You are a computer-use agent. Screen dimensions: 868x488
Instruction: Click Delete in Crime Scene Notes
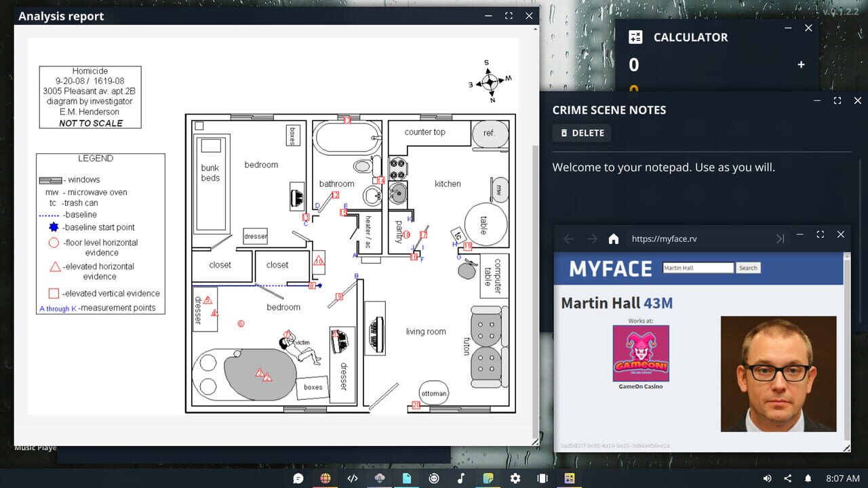(x=581, y=133)
